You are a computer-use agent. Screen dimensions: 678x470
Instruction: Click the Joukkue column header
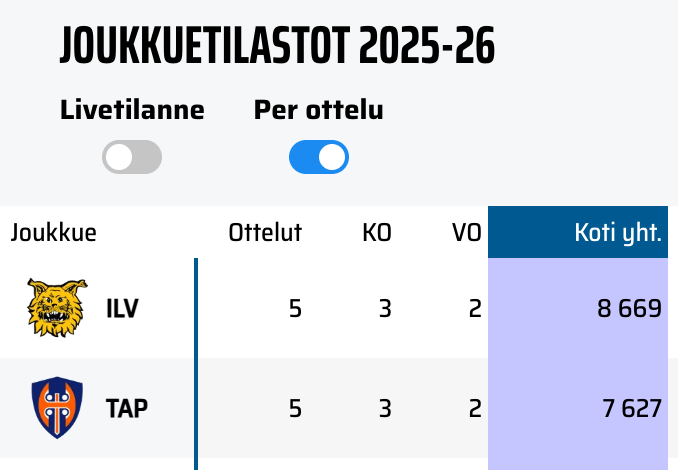(54, 234)
